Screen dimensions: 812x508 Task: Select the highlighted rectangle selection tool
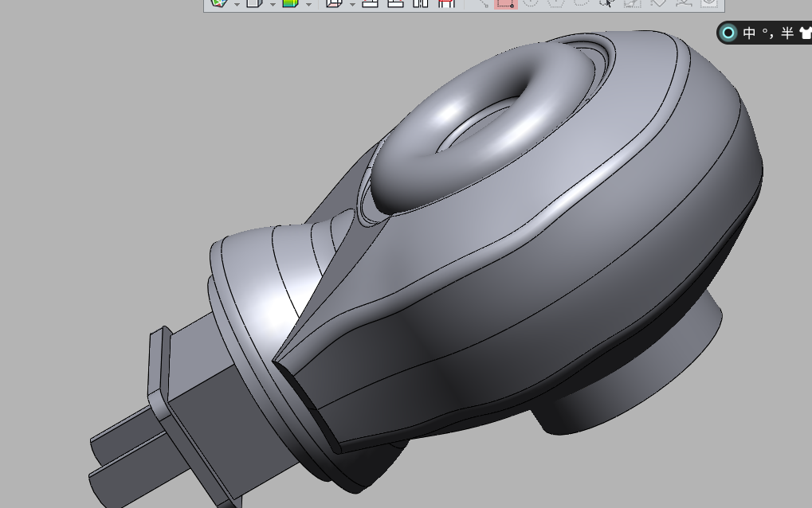coord(505,4)
